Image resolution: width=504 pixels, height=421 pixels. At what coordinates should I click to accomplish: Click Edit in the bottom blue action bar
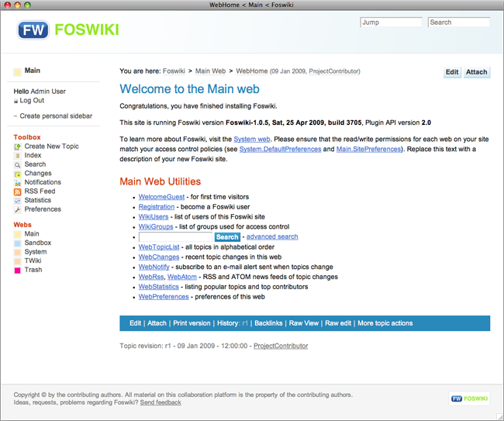click(x=136, y=323)
